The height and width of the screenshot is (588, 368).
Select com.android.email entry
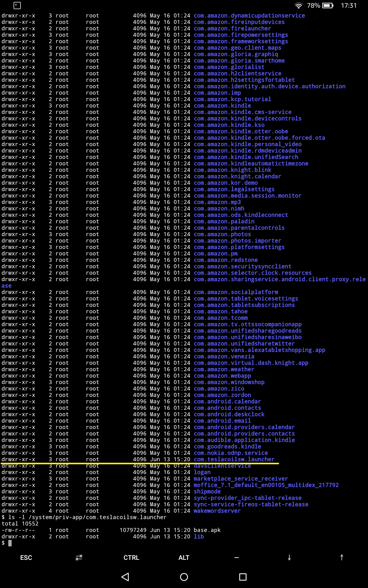pos(222,421)
